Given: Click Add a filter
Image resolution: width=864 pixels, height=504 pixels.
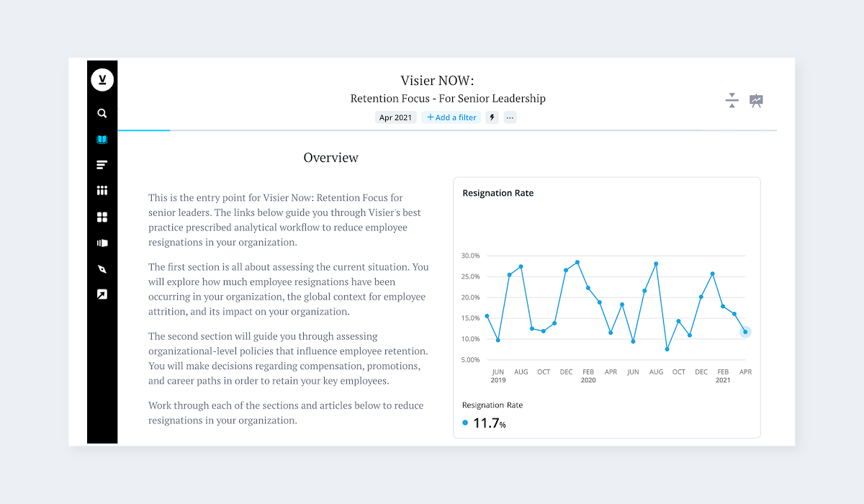Looking at the screenshot, I should (x=451, y=117).
